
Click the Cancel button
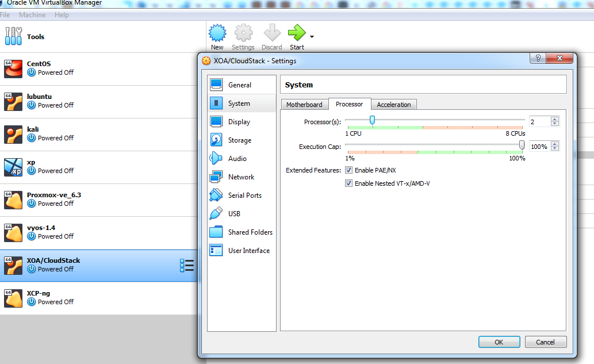546,342
